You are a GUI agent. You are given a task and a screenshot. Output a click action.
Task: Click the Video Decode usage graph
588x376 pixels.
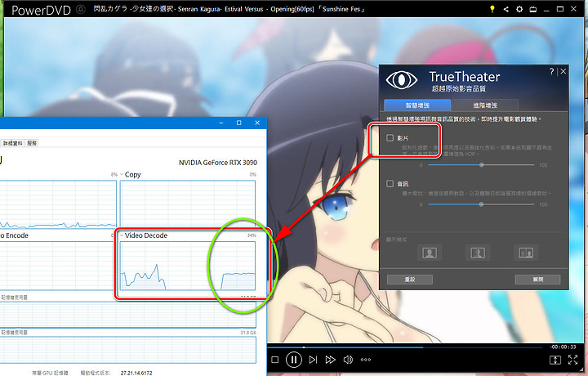point(188,266)
